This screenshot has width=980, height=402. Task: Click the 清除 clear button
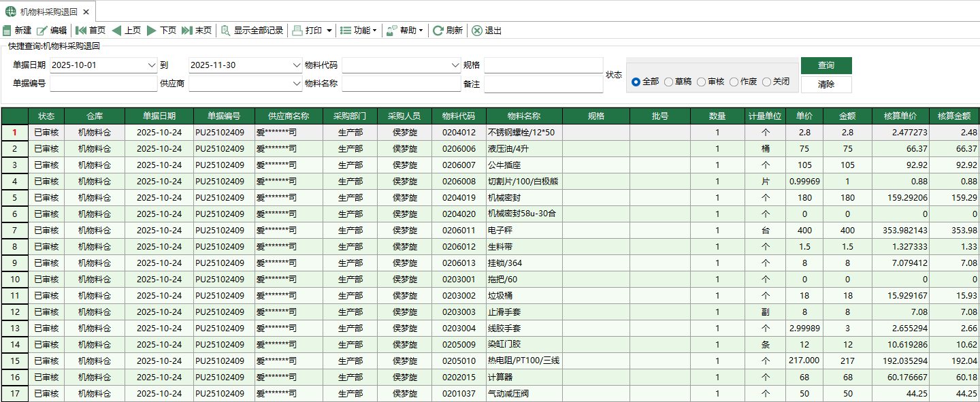pos(826,83)
